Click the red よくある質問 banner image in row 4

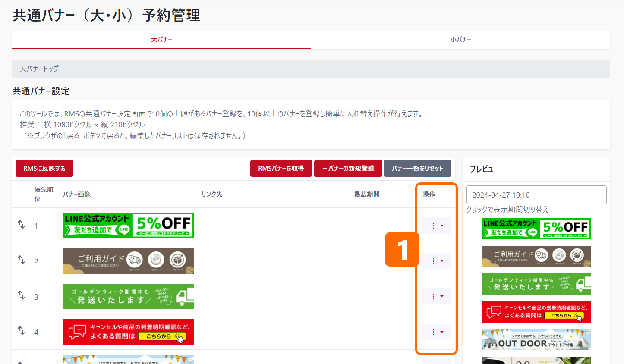tap(129, 332)
